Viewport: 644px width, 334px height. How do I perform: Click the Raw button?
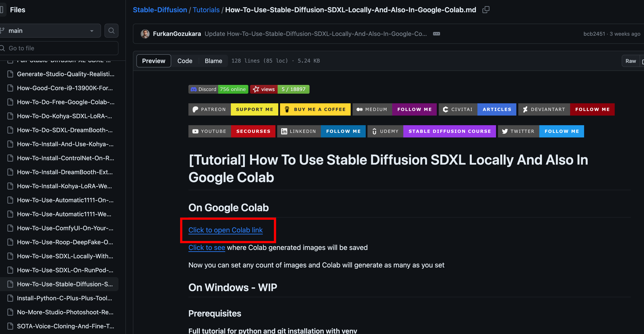click(x=630, y=61)
